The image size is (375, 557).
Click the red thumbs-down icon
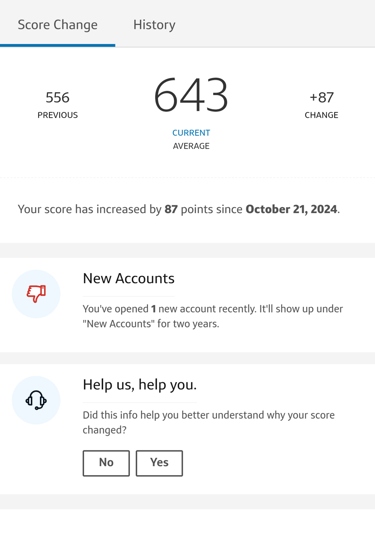[36, 293]
